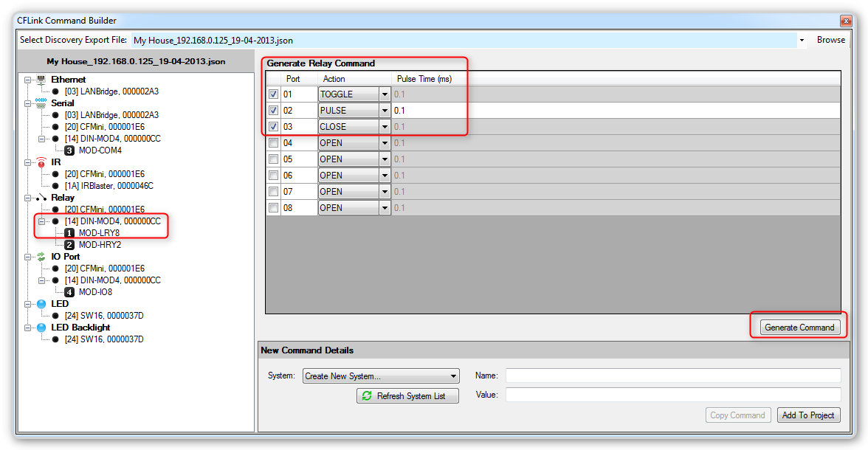
Task: Click the Add To Project button
Action: [x=808, y=415]
